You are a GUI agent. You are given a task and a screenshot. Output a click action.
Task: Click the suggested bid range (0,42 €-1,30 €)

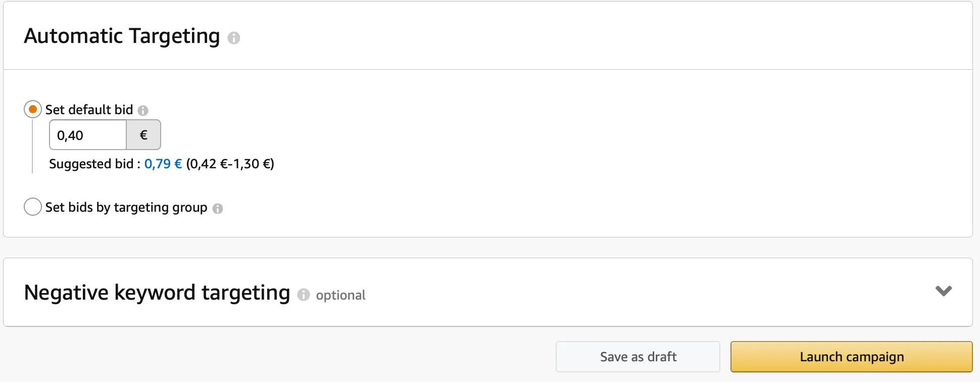[230, 164]
